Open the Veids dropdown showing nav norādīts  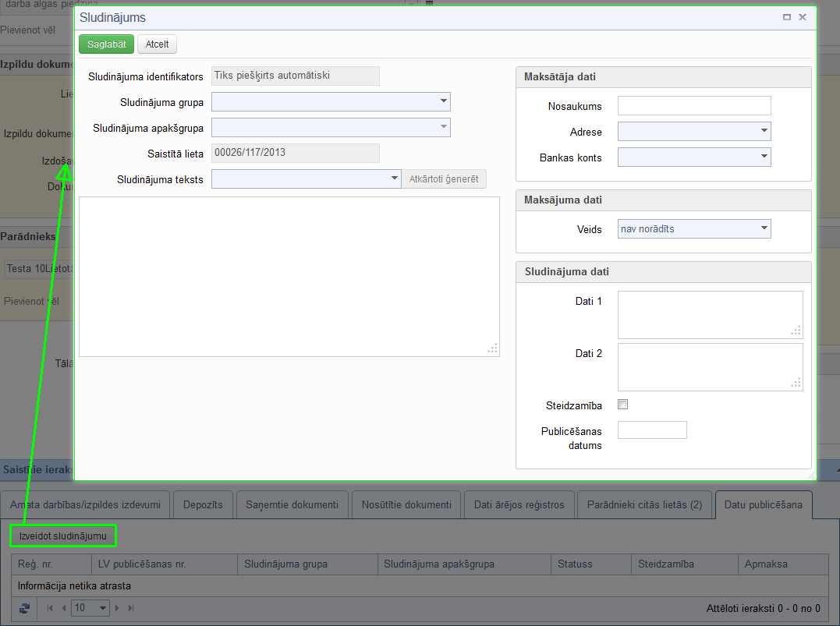764,228
